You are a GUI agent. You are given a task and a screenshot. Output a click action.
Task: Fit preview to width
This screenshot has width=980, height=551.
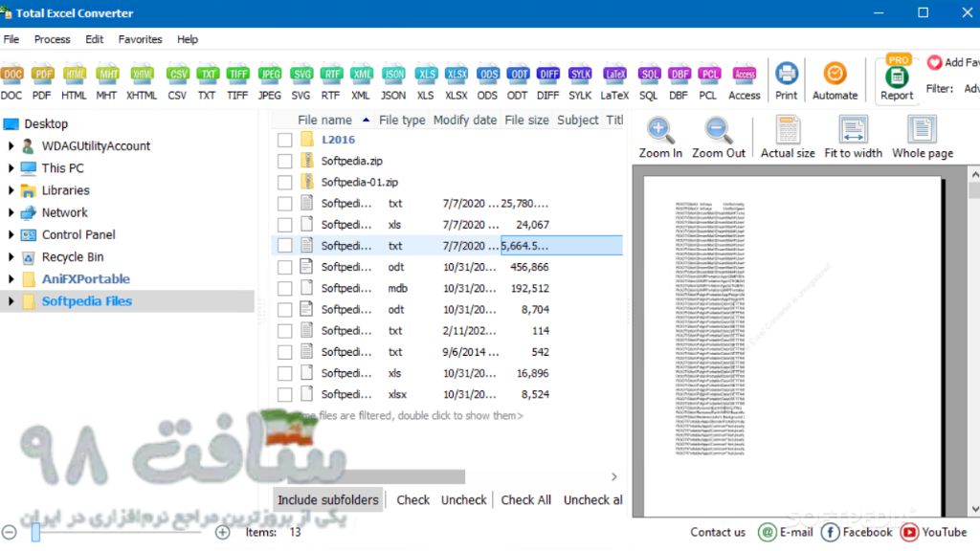coord(853,138)
